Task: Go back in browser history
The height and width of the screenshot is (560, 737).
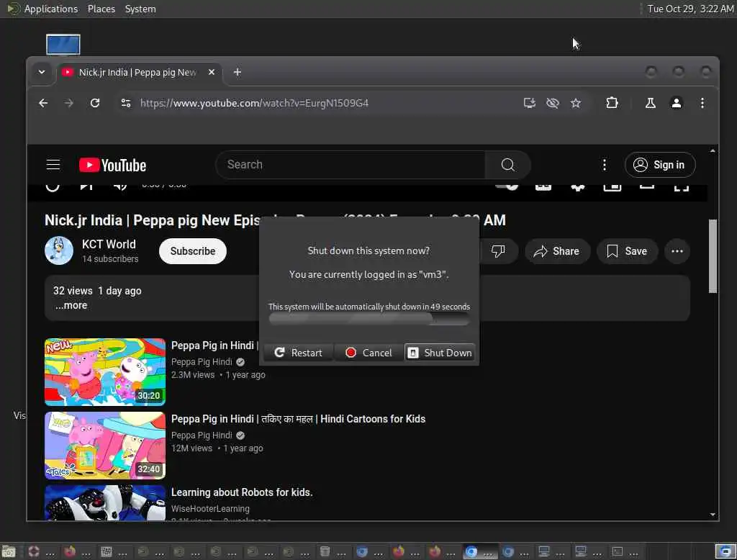Action: [43, 103]
